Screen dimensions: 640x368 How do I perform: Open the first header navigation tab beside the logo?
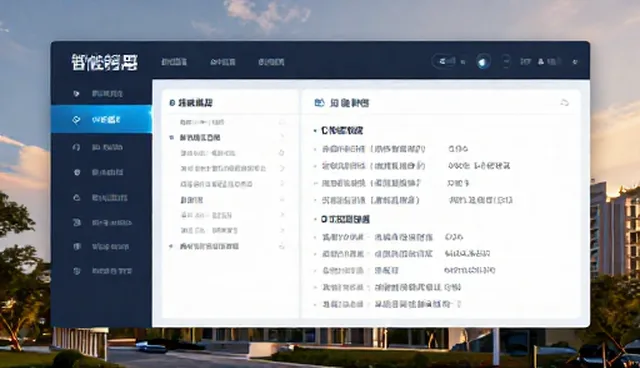[174, 62]
